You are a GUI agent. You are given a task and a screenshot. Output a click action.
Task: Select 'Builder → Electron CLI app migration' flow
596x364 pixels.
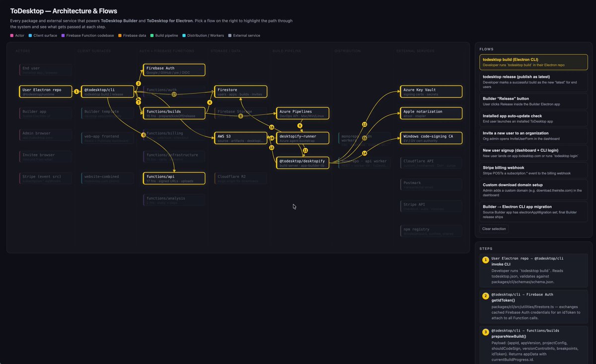(533, 212)
